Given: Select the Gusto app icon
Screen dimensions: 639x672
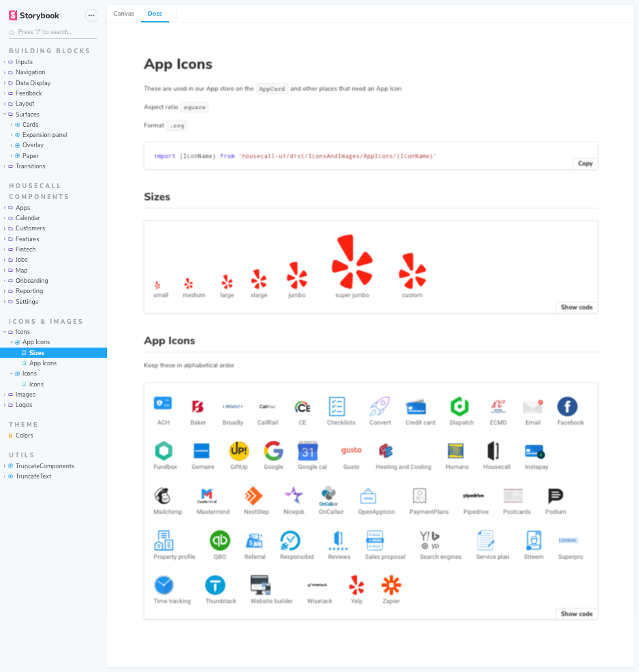Looking at the screenshot, I should pos(351,451).
